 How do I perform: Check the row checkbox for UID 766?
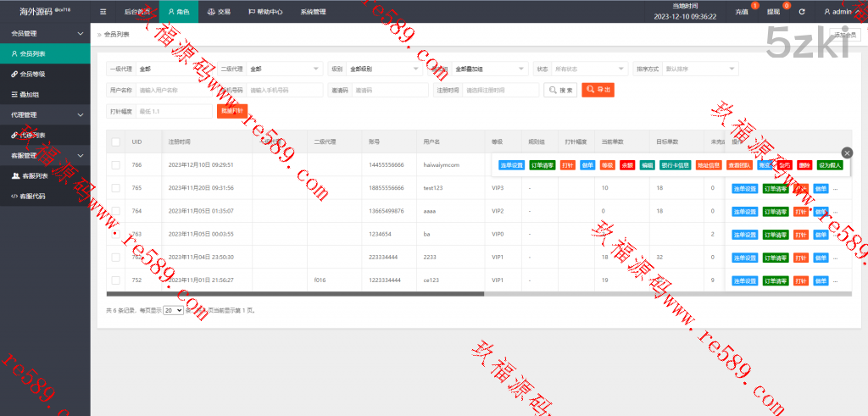pyautogui.click(x=115, y=164)
